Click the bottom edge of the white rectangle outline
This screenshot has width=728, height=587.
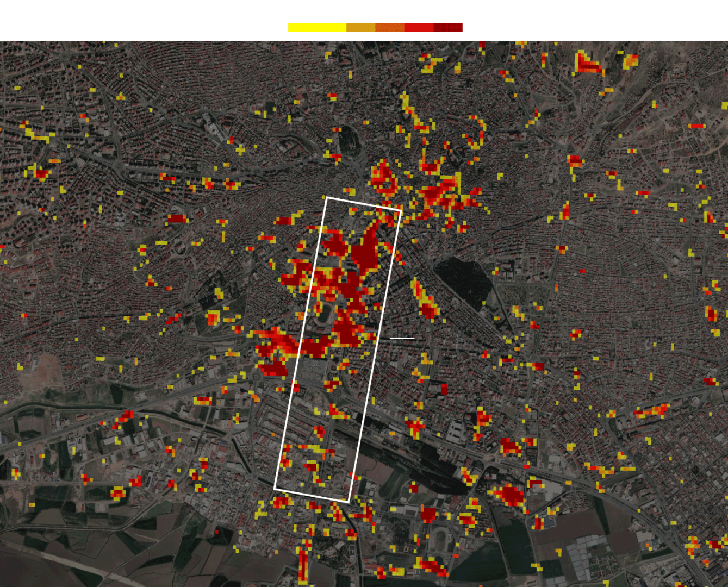click(x=311, y=495)
